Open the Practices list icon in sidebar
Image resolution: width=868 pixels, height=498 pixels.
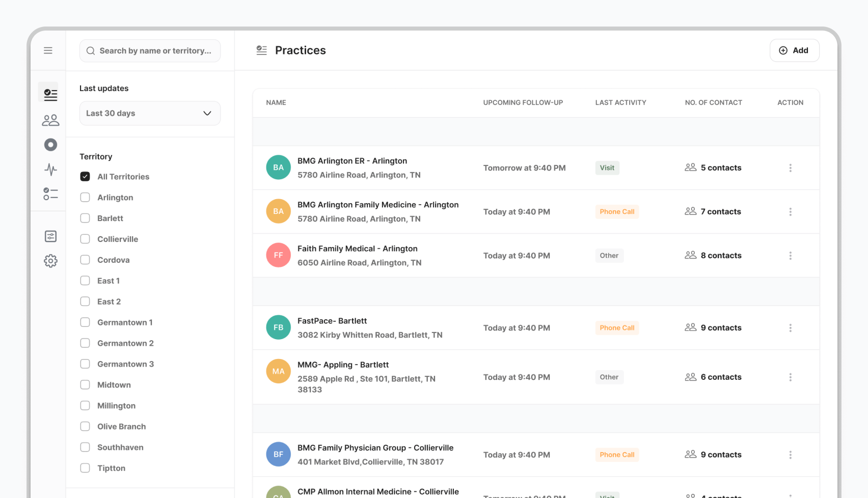[x=50, y=94]
